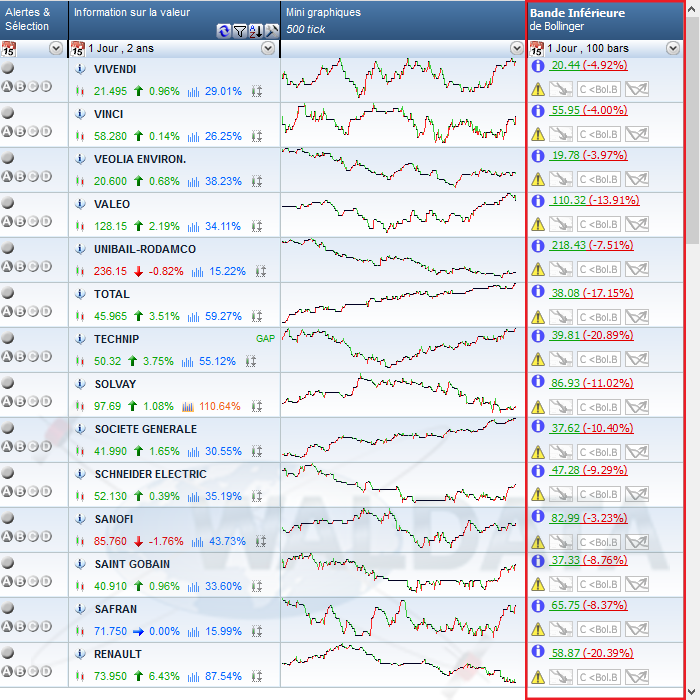This screenshot has width=700, height=700.
Task: Click SOLVAY C <Bol.B button
Action: click(x=599, y=407)
